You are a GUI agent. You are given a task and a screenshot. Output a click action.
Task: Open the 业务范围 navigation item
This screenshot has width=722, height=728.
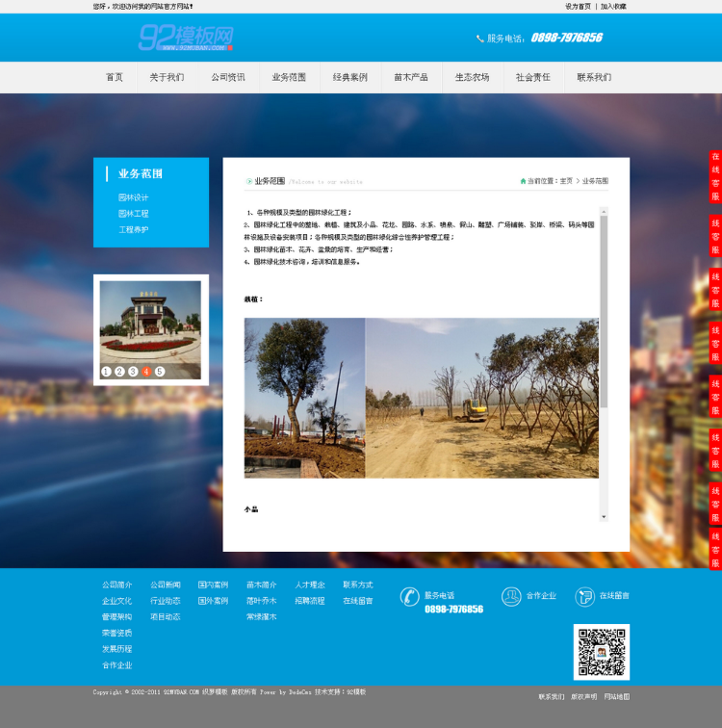coord(289,78)
